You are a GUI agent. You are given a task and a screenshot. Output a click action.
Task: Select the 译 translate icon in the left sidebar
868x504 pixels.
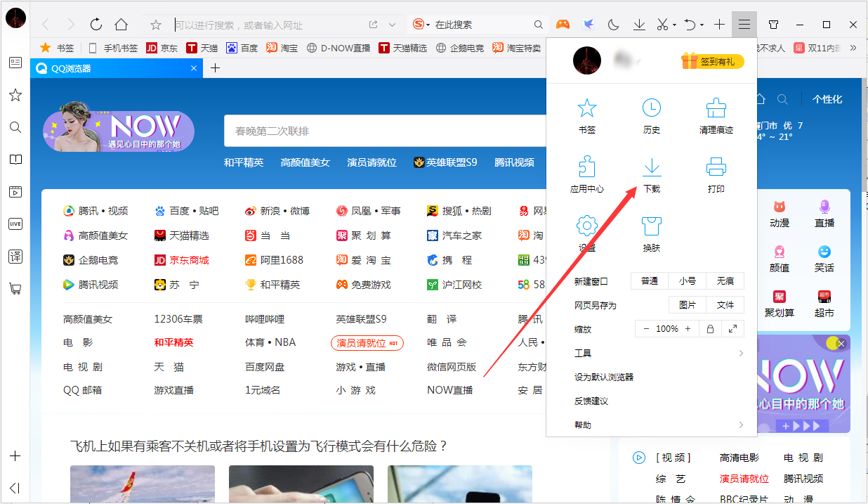[15, 256]
